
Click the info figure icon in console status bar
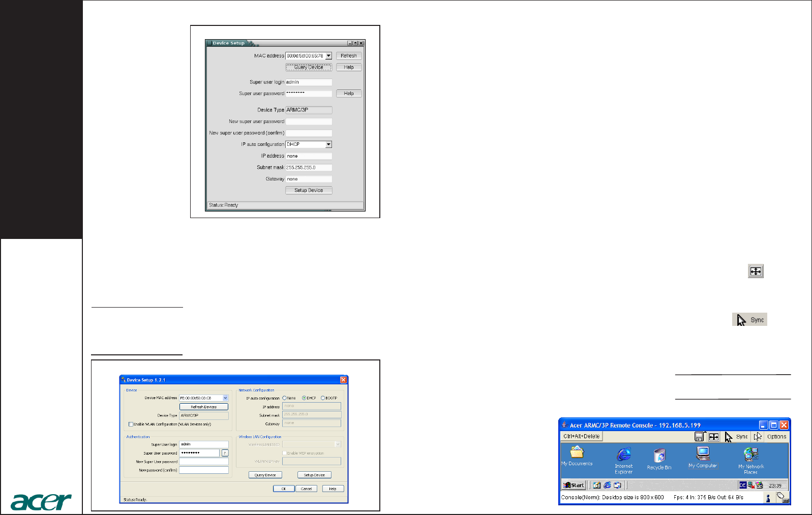tap(768, 498)
